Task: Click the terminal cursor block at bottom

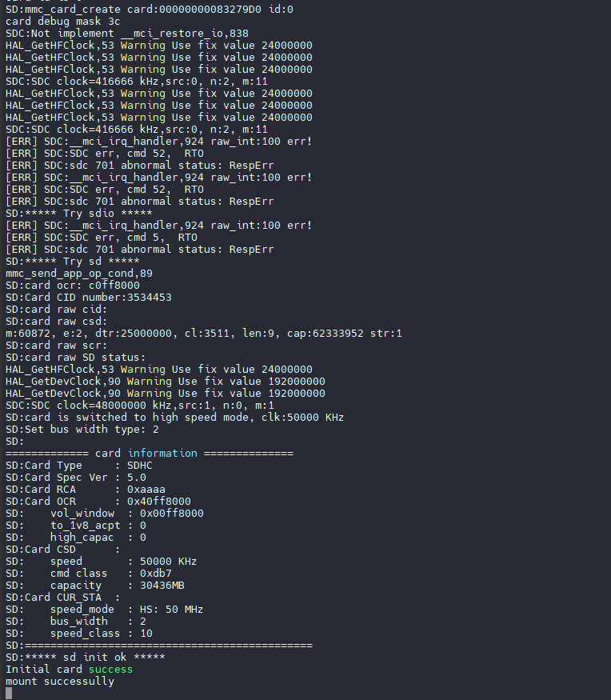Action: click(9, 693)
